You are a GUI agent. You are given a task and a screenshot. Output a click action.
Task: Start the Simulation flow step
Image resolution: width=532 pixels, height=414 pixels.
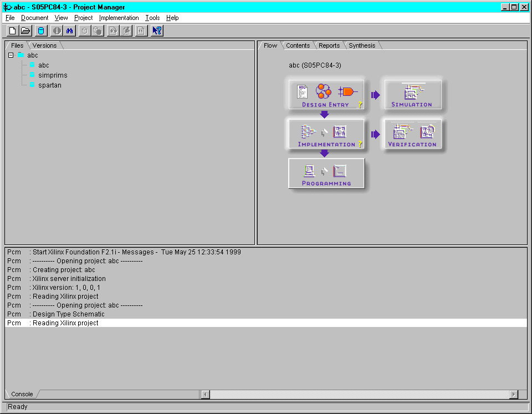tap(412, 94)
